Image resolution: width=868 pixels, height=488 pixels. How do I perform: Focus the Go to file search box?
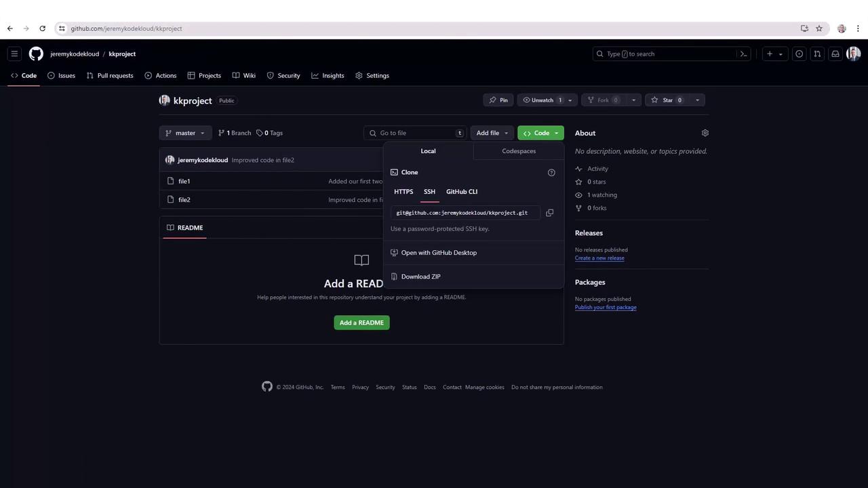click(416, 134)
